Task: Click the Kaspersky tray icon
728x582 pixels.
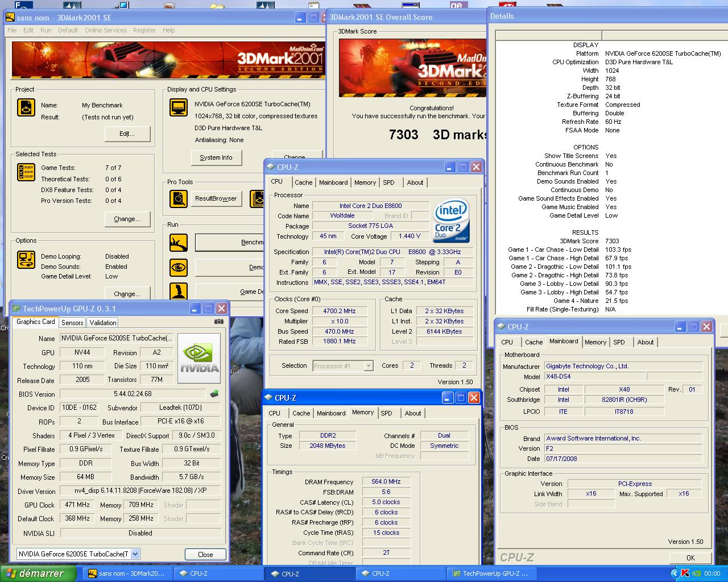Action: pyautogui.click(x=686, y=573)
